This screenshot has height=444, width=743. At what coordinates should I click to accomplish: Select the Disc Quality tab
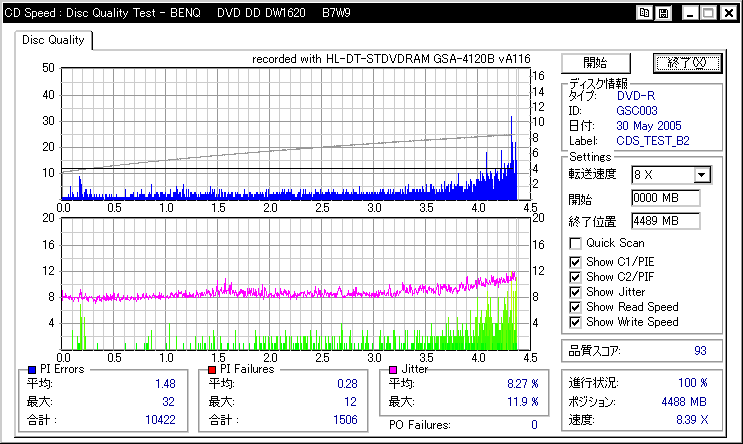53,40
